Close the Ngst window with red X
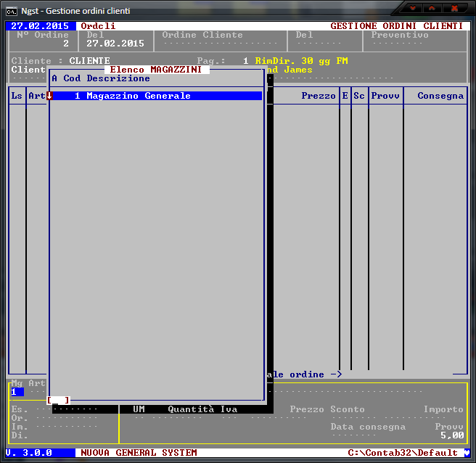The image size is (476, 463). 456,8
